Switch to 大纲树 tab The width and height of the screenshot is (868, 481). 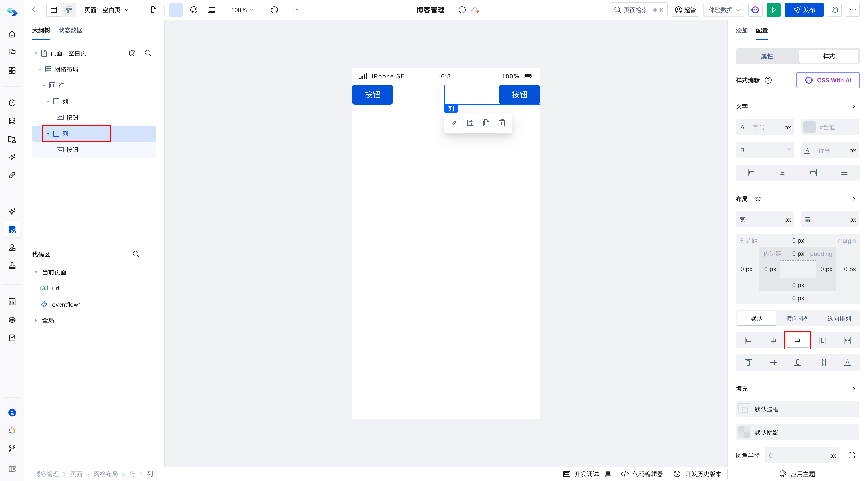pyautogui.click(x=41, y=30)
